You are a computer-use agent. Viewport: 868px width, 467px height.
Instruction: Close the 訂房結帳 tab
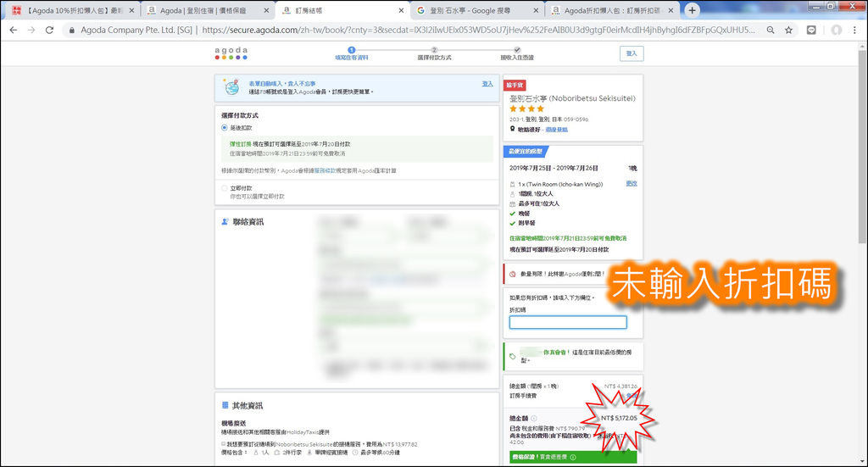(401, 10)
